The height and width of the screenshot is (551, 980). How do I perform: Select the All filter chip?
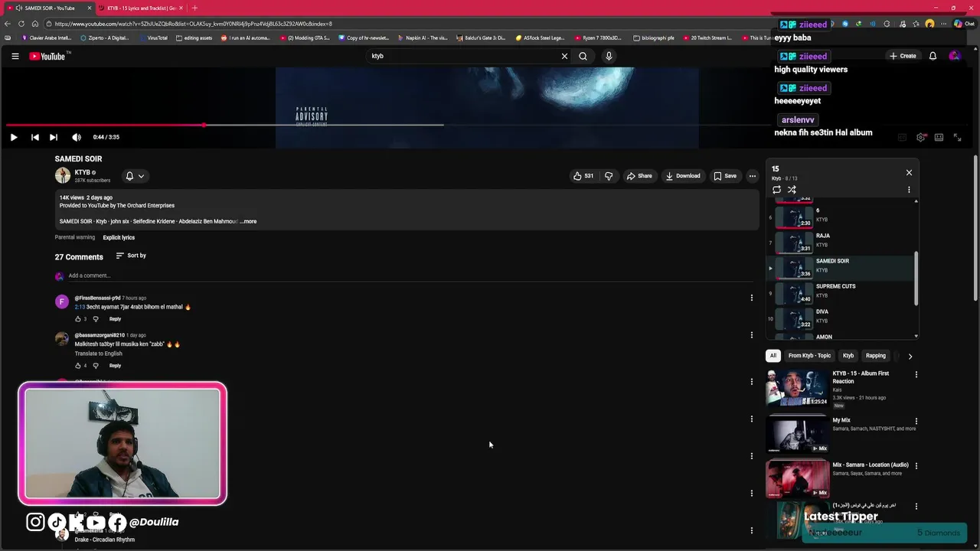pos(773,356)
